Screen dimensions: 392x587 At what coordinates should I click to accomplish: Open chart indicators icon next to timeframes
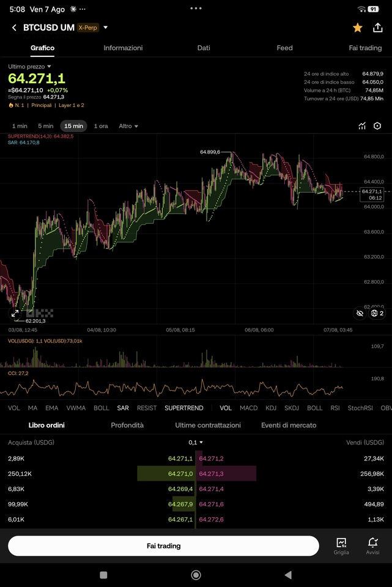click(x=361, y=126)
